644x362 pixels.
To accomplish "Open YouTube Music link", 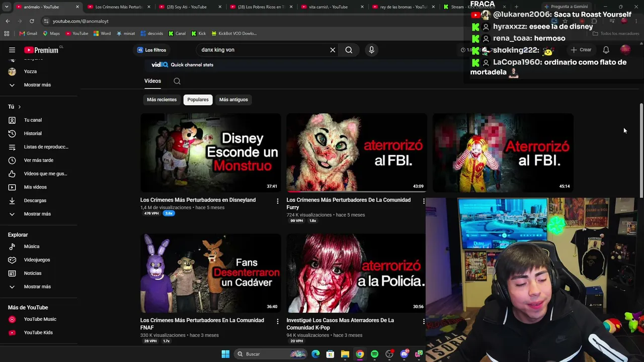I will pyautogui.click(x=40, y=319).
